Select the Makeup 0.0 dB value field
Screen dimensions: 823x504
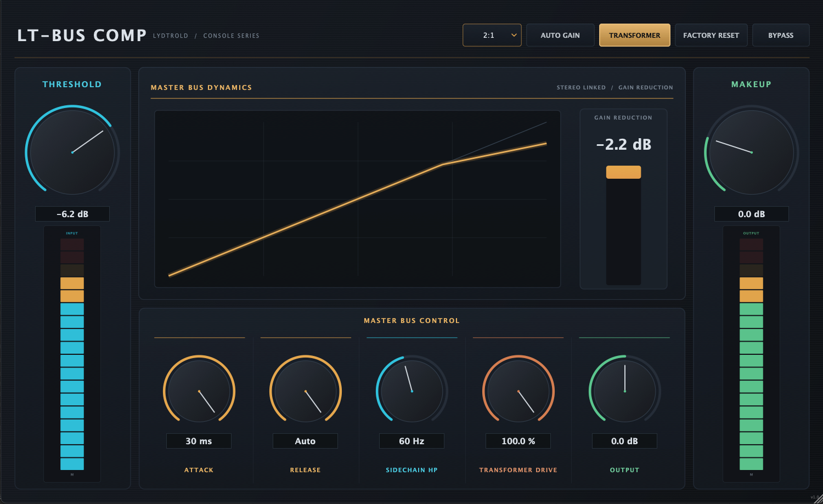coord(752,214)
